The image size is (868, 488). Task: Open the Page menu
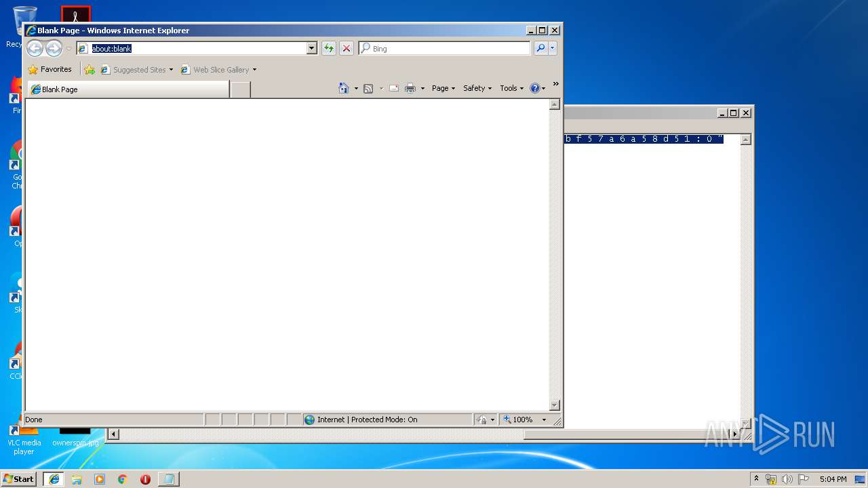tap(443, 88)
